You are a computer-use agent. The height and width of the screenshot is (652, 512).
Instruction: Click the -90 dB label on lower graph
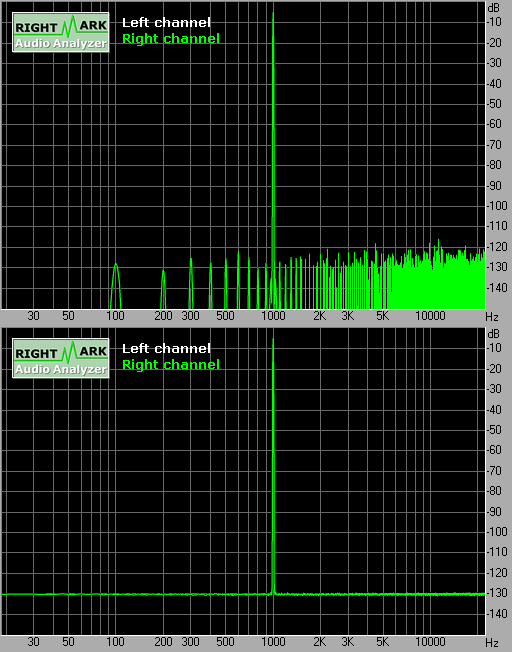pos(494,511)
